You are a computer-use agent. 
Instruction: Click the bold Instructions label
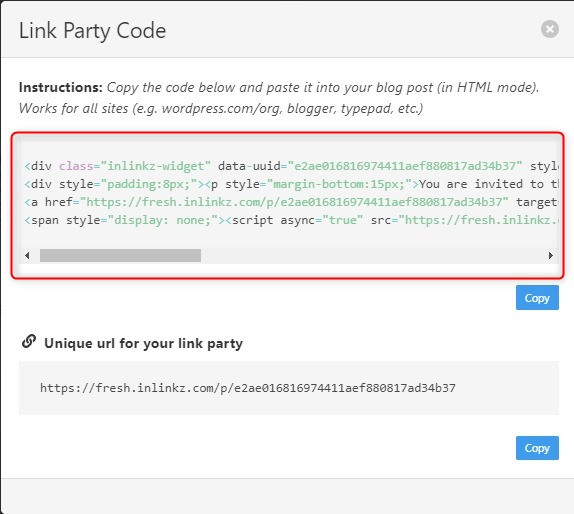click(60, 87)
